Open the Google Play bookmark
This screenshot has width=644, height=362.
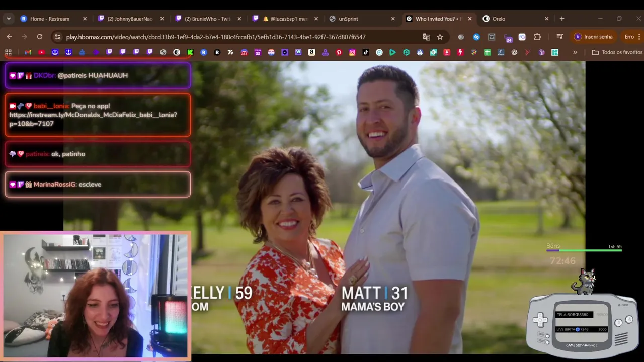392,52
